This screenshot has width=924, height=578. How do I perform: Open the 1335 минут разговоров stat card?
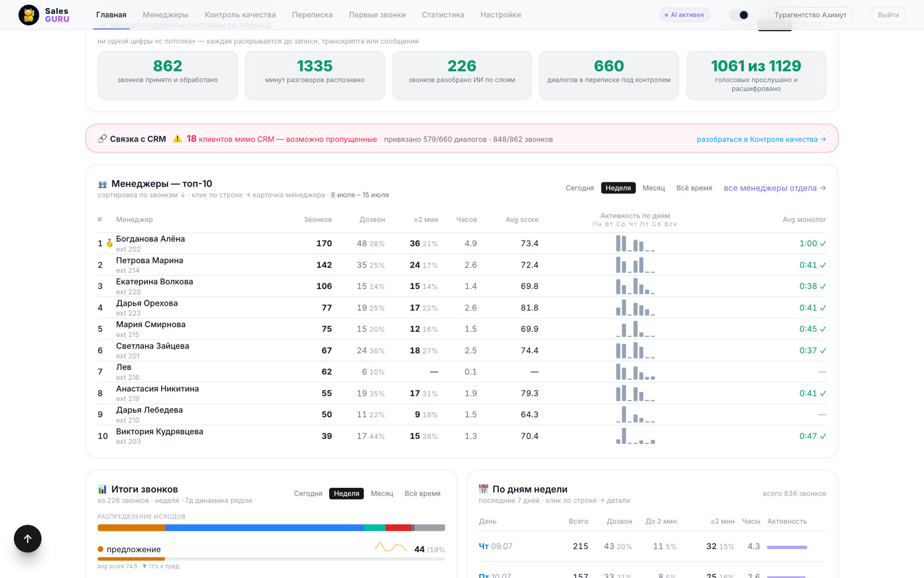pyautogui.click(x=315, y=75)
